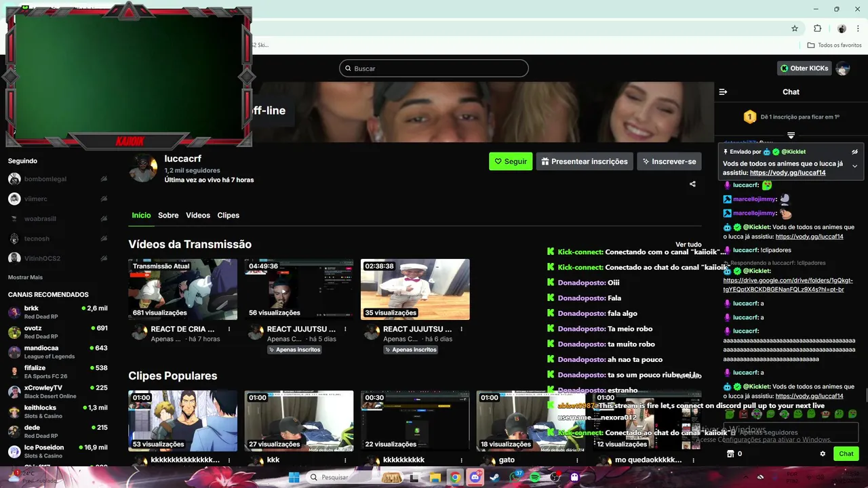Open the vilmerc followed channel
The height and width of the screenshot is (488, 868).
tap(58, 199)
